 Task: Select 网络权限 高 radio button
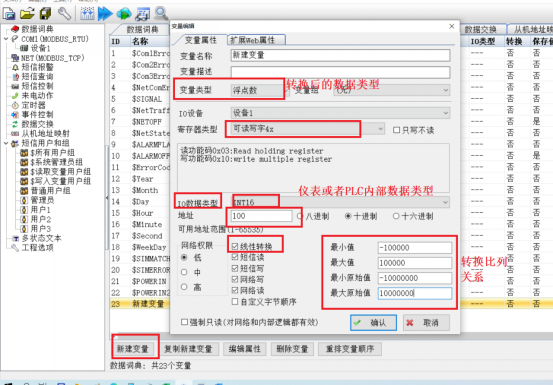184,287
